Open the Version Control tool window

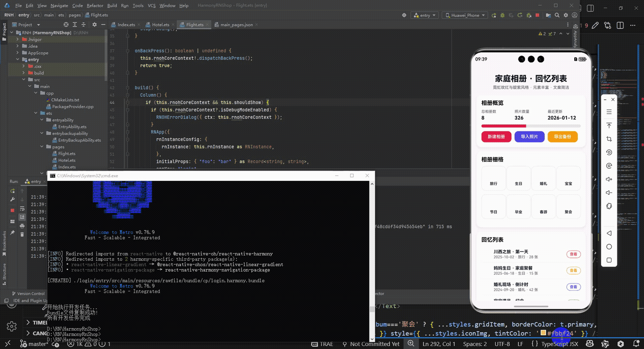(27, 294)
